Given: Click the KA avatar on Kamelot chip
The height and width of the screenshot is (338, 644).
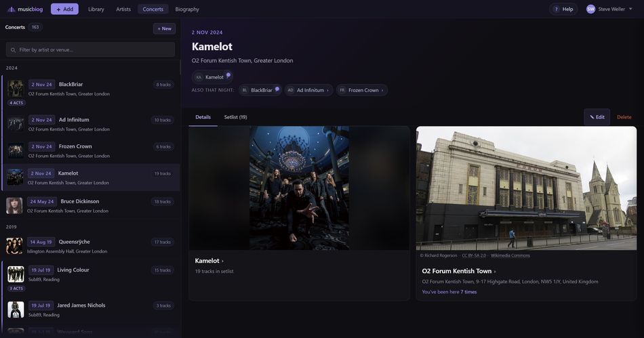Looking at the screenshot, I should tap(199, 77).
